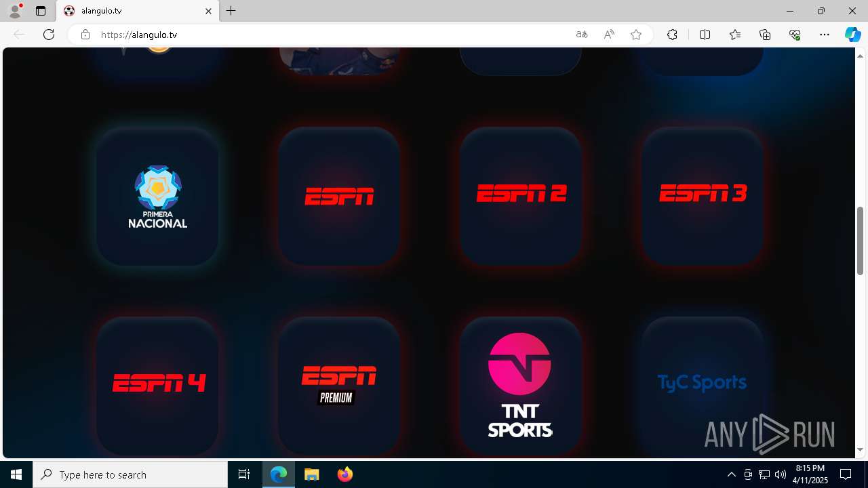The width and height of the screenshot is (868, 488).
Task: Open the ESPN 4 channel tile
Action: click(x=157, y=386)
